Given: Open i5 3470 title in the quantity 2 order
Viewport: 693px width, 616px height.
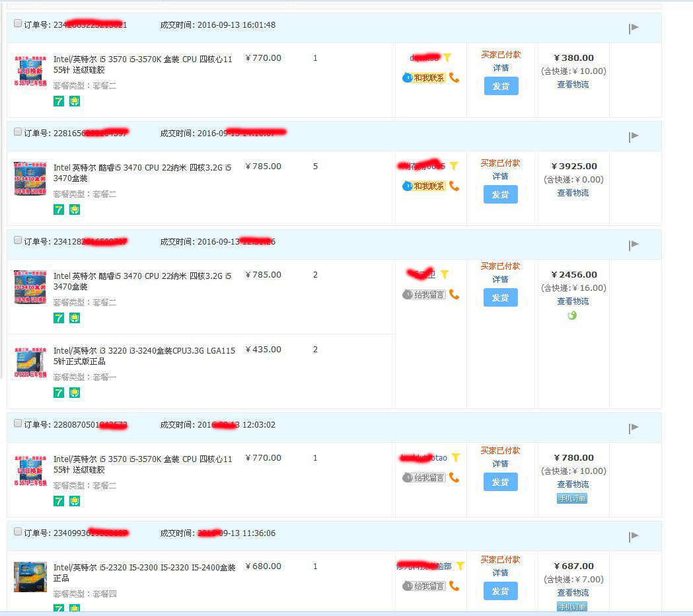Looking at the screenshot, I should pos(142,282).
